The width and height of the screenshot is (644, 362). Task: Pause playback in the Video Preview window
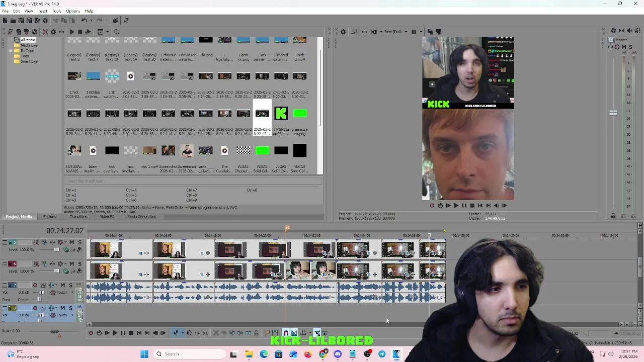pos(464,205)
